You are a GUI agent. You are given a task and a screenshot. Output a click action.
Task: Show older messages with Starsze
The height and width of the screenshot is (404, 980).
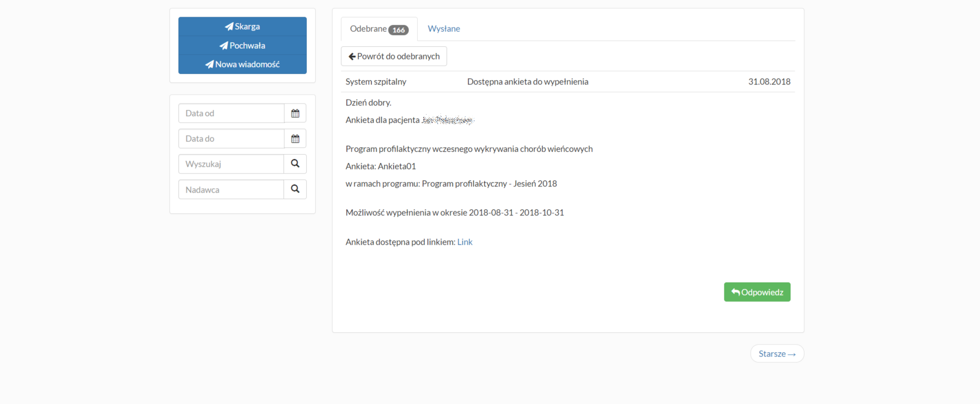[777, 354]
